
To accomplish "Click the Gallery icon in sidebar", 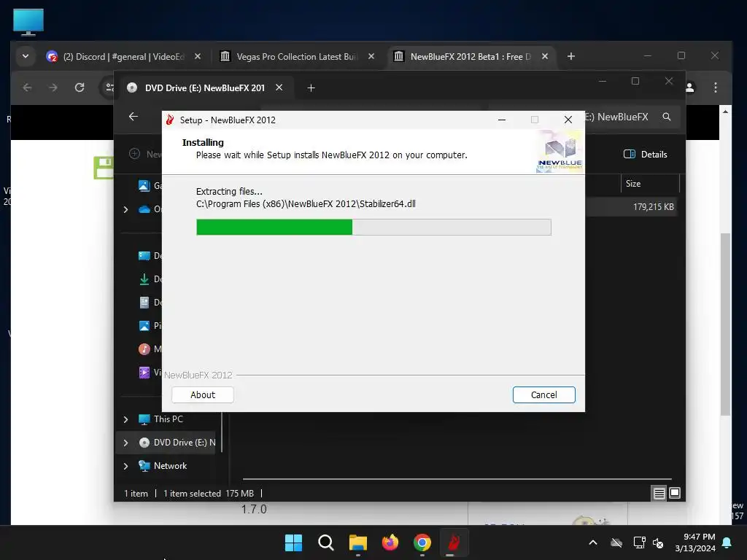I will (144, 185).
